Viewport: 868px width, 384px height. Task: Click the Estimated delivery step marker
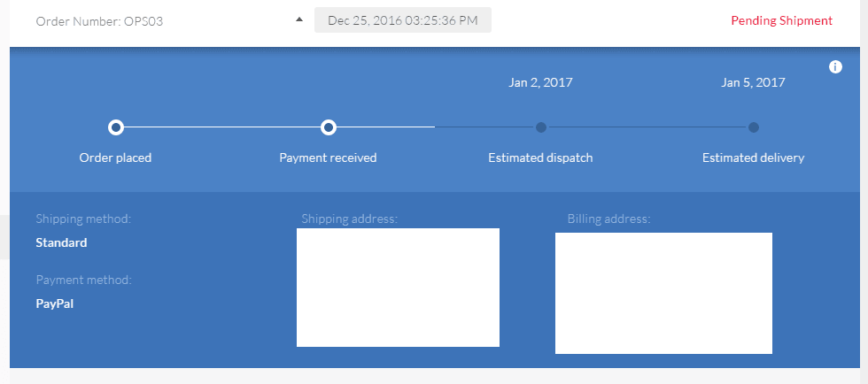coord(754,127)
